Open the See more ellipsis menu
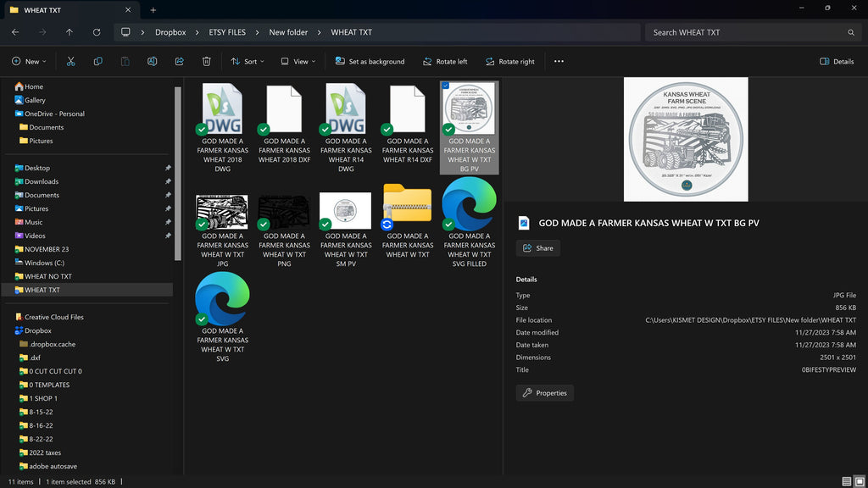This screenshot has width=868, height=488. [559, 61]
